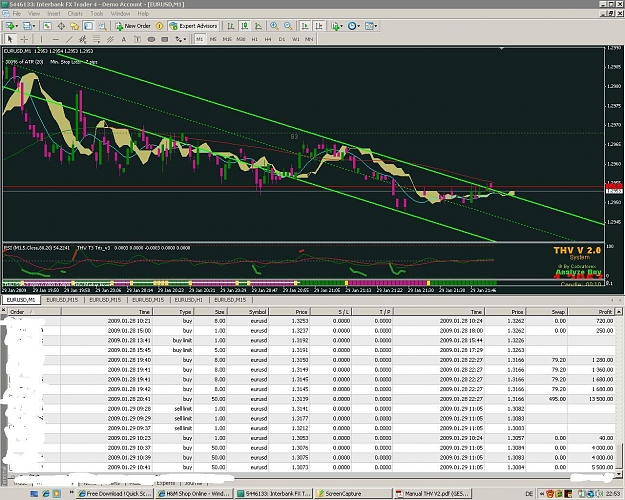This screenshot has height=500, width=625.
Task: Switch timeframe to M30
Action: (x=241, y=39)
